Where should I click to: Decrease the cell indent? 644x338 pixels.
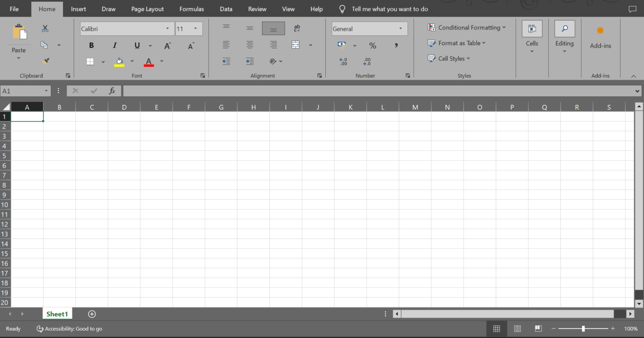click(x=226, y=61)
